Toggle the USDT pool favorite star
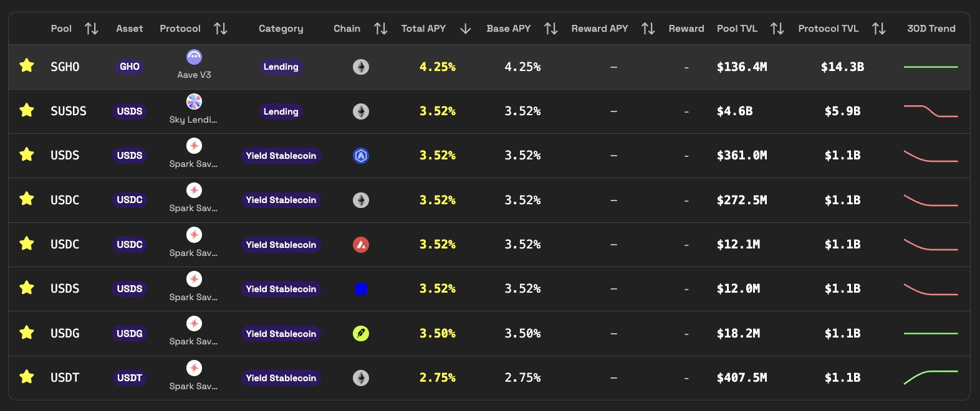Screen dimensions: 980x411 pyautogui.click(x=27, y=377)
